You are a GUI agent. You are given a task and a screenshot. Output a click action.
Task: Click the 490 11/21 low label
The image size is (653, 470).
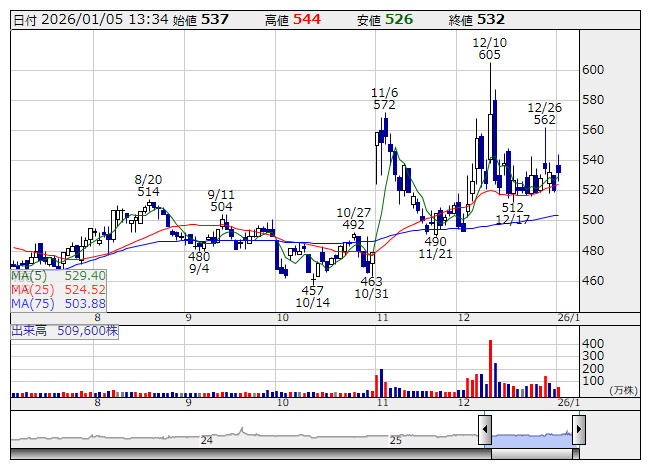(435, 248)
